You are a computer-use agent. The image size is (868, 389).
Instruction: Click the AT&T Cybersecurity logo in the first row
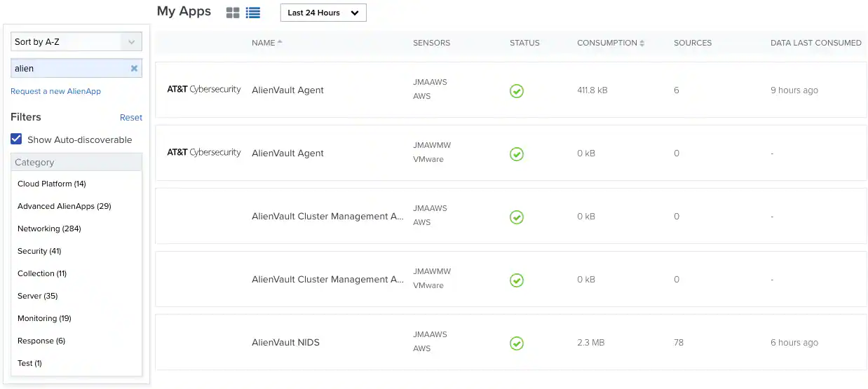click(x=203, y=90)
